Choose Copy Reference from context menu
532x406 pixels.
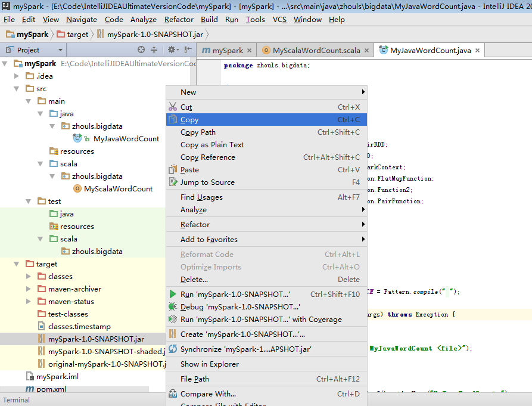coord(266,157)
